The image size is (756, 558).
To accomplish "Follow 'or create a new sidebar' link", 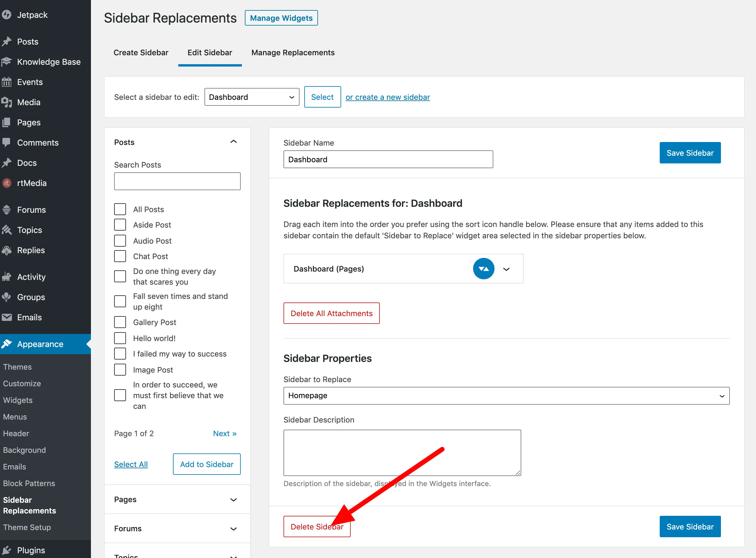I will (x=388, y=97).
